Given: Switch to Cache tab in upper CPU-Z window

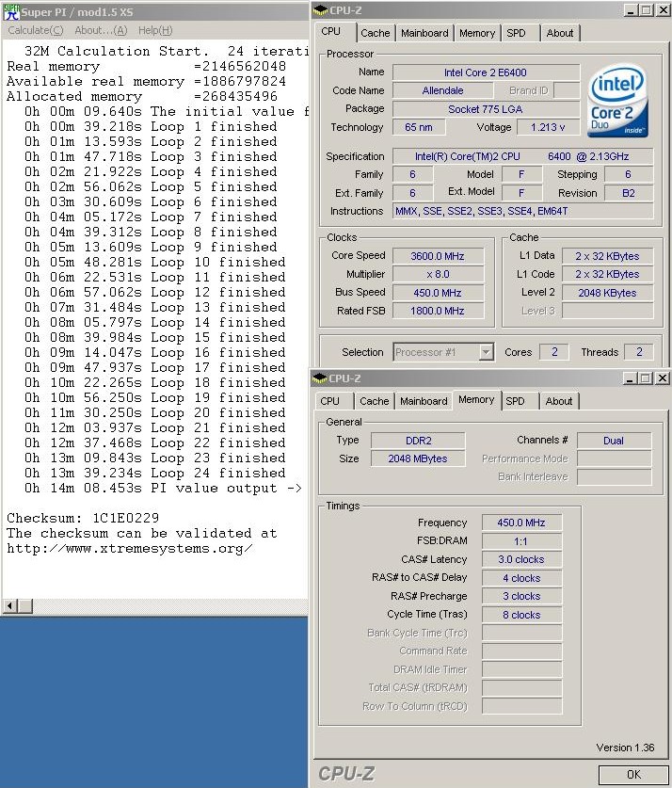Looking at the screenshot, I should click(376, 33).
